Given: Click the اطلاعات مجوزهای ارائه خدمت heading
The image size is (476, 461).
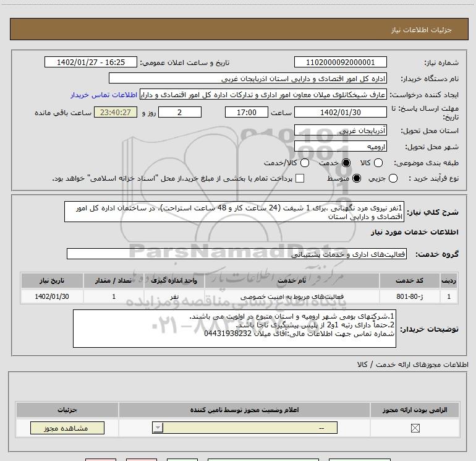Looking at the screenshot, I should tap(413, 364).
